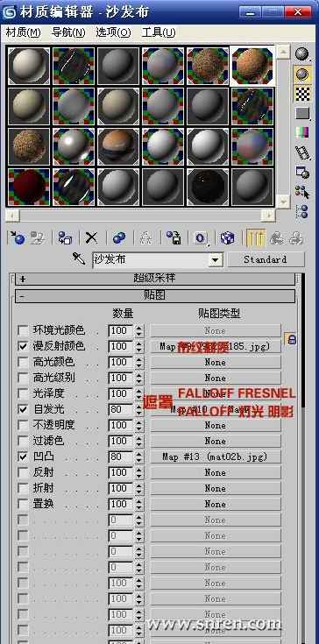Image resolution: width=319 pixels, height=644 pixels.
Task: Open the 材质(M) menu
Action: (x=24, y=32)
